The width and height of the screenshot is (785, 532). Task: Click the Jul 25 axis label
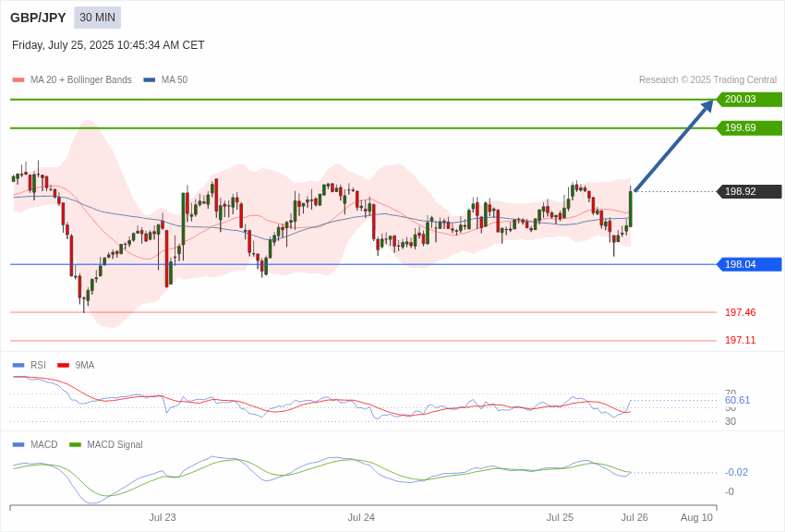[562, 517]
